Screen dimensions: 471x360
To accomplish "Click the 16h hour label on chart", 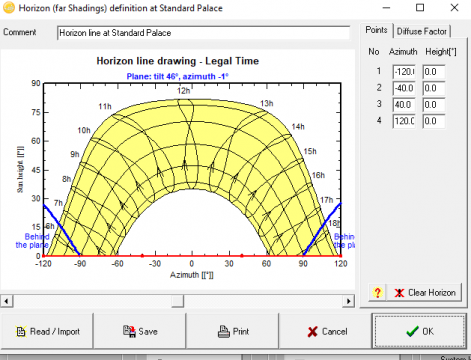I will 318,175.
